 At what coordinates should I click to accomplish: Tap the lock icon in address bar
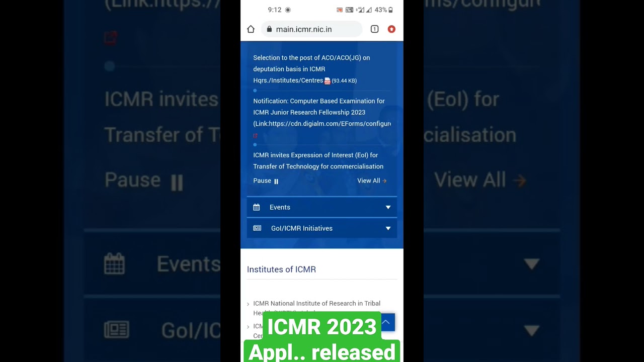point(270,29)
